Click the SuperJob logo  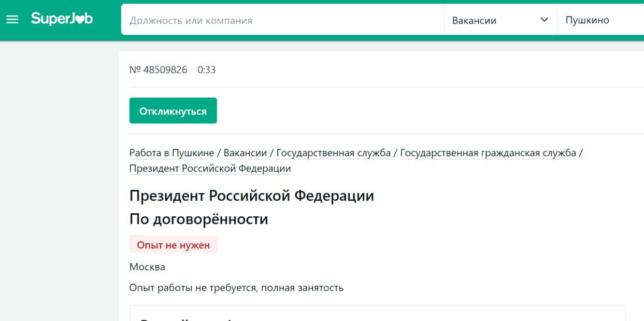62,19
